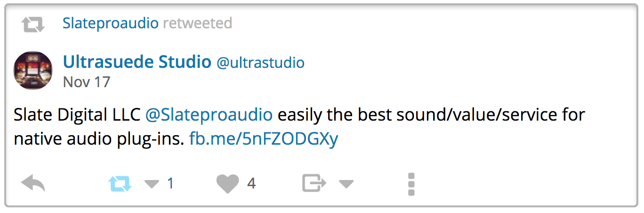Click the gray retweeted indicator icon
The width and height of the screenshot is (644, 213).
(33, 24)
